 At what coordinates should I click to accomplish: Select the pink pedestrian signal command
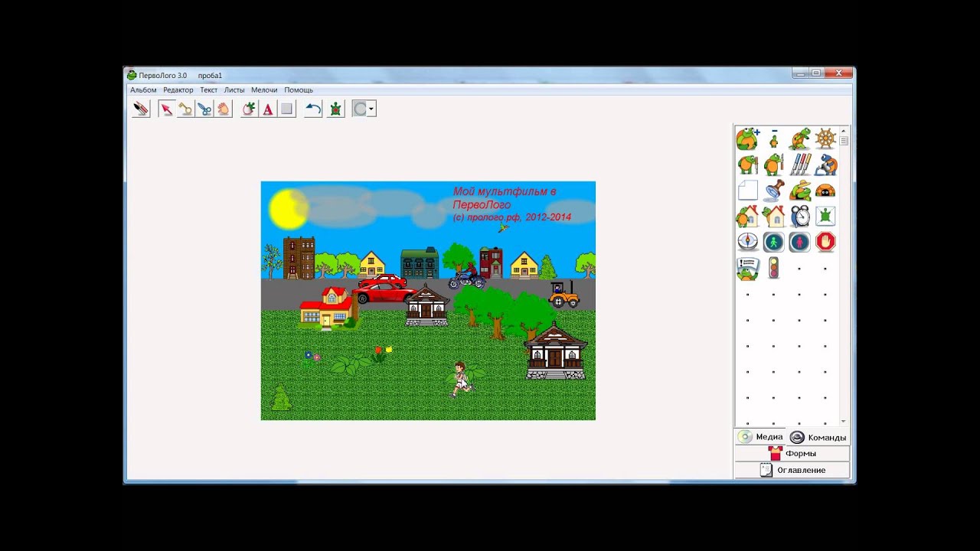800,242
